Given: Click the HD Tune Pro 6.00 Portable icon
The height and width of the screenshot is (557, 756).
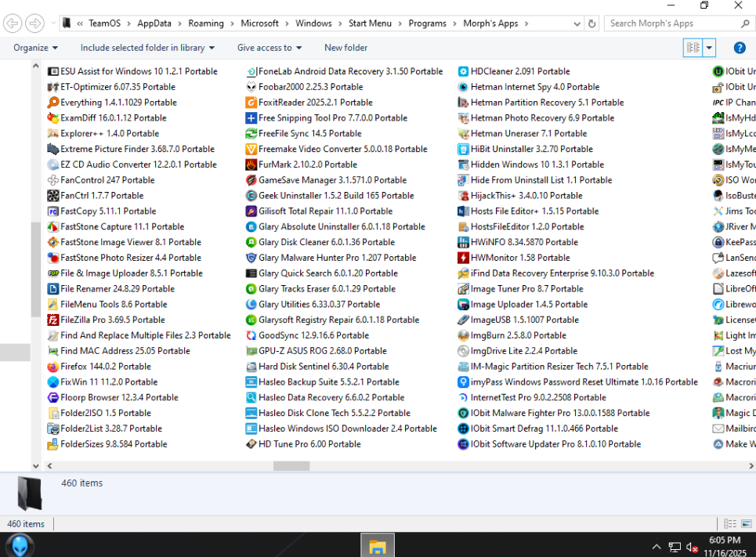Looking at the screenshot, I should point(251,444).
